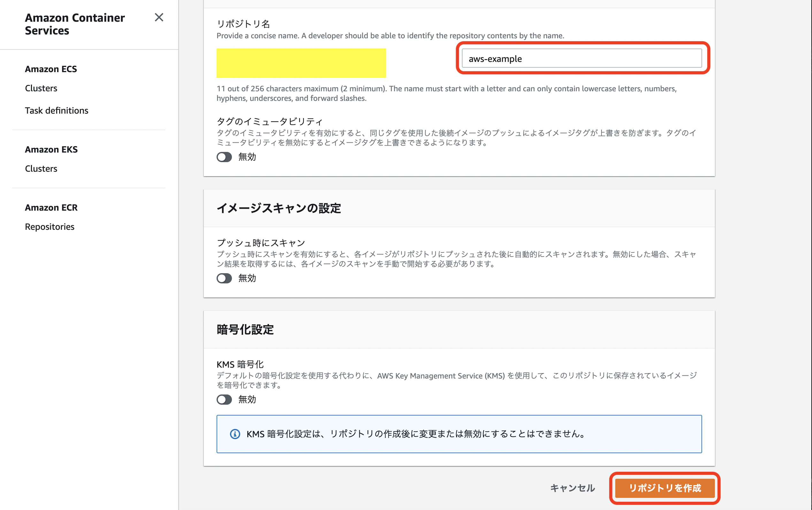Toggle the tag immutability switch

pos(224,157)
